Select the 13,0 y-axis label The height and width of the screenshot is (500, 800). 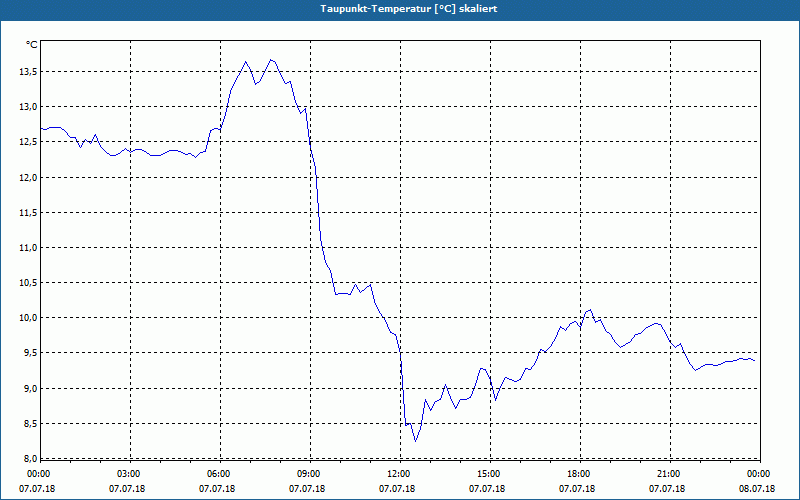(28, 107)
